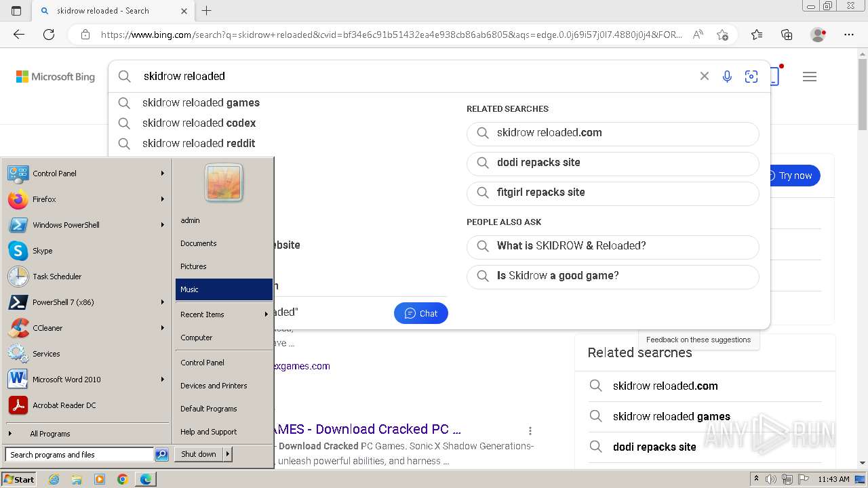Reload the page with refresh icon

coord(49,35)
